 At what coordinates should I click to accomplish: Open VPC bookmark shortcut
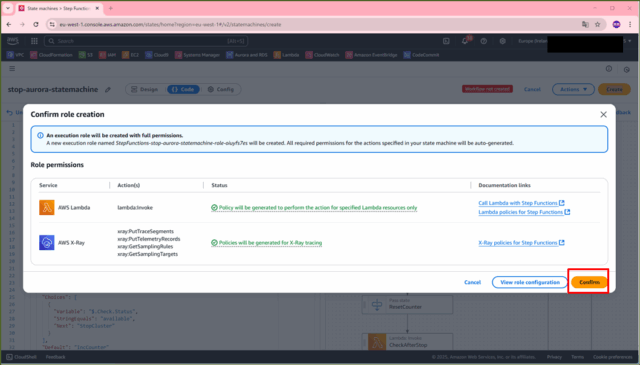[x=16, y=55]
